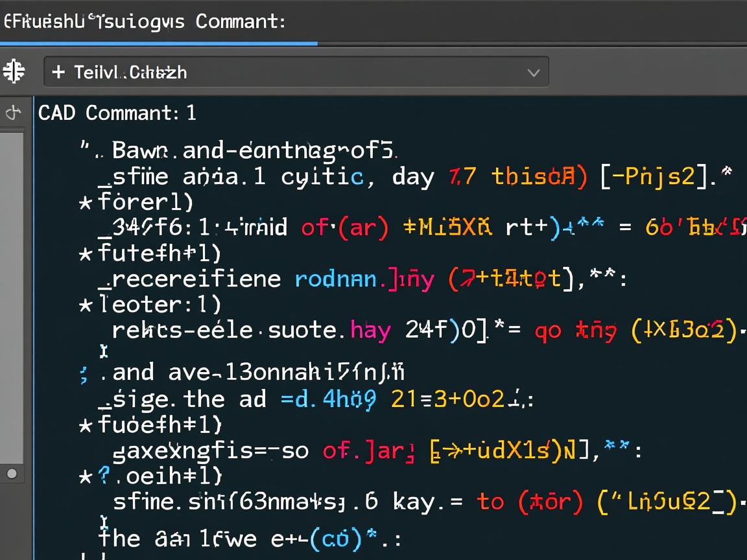
Task: Click the star marker beside forerl)
Action: point(85,203)
